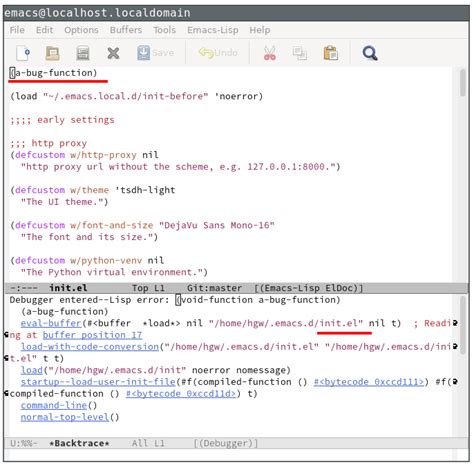This screenshot has height=467, width=474.
Task: Open the directory (Dired) toolbar icon
Action: click(83, 53)
